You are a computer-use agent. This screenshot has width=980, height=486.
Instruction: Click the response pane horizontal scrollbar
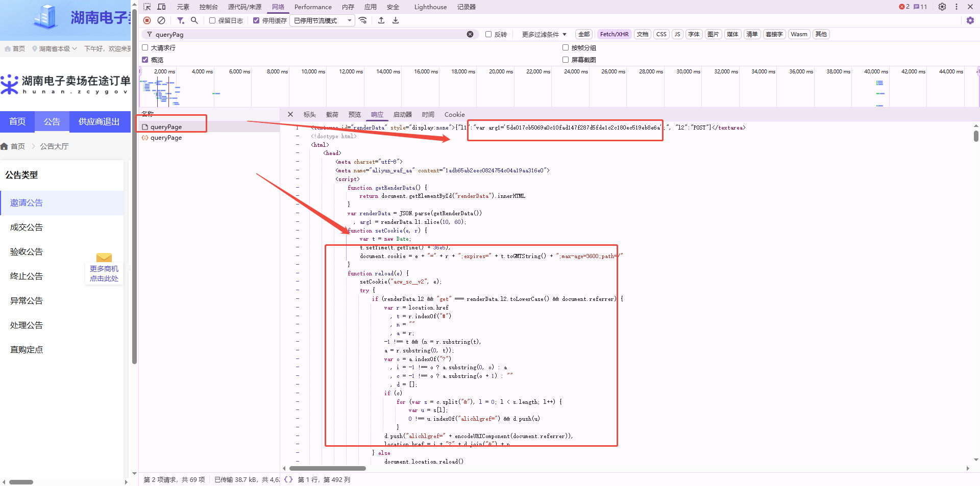pos(328,468)
